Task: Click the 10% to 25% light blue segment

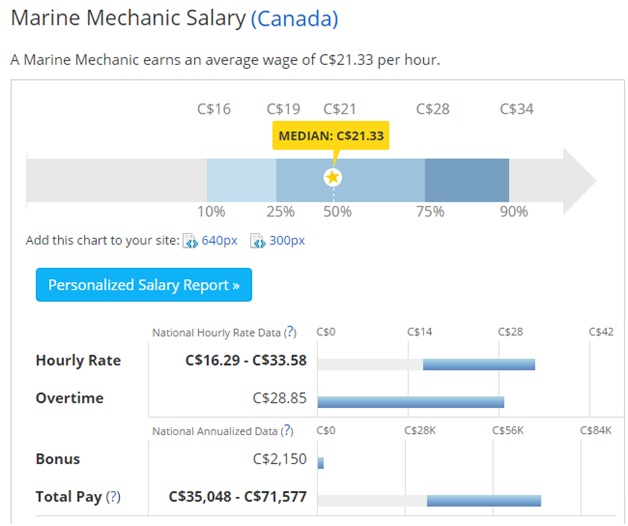Action: 241,178
